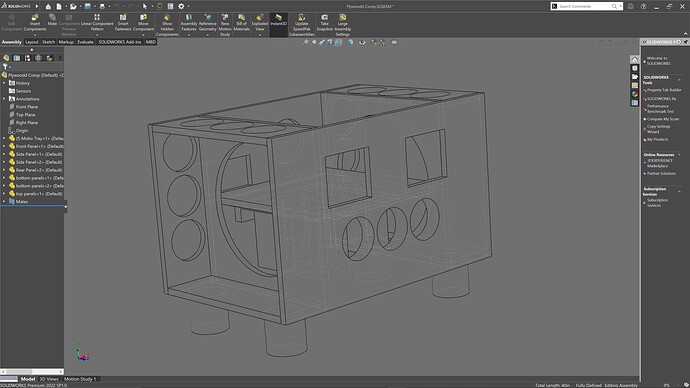The image size is (690, 388).
Task: Click the Rebuild traffic light icon
Action: point(159,6)
